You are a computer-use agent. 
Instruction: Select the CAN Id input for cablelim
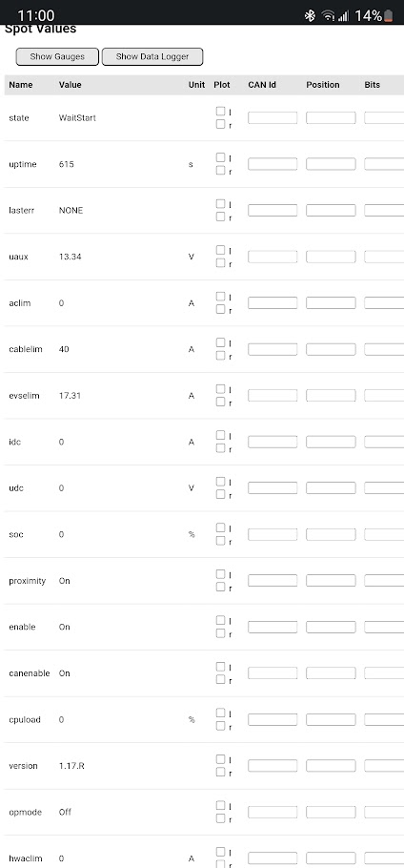click(273, 349)
